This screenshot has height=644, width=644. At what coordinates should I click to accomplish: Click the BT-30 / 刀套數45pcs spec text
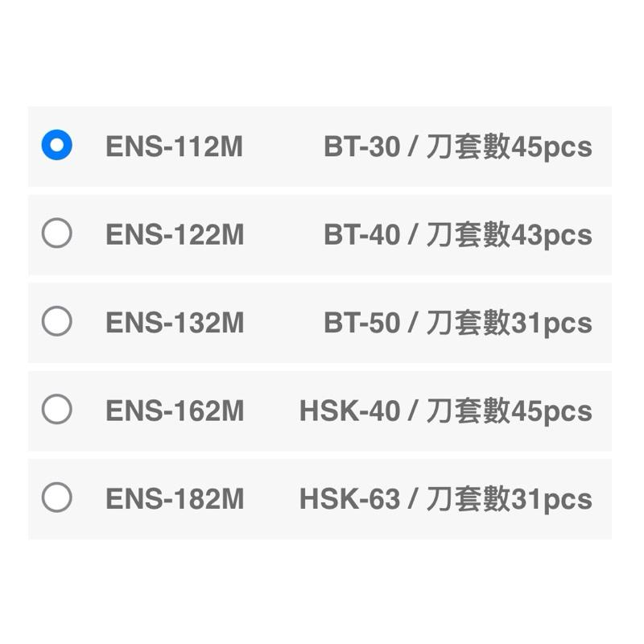pyautogui.click(x=459, y=146)
